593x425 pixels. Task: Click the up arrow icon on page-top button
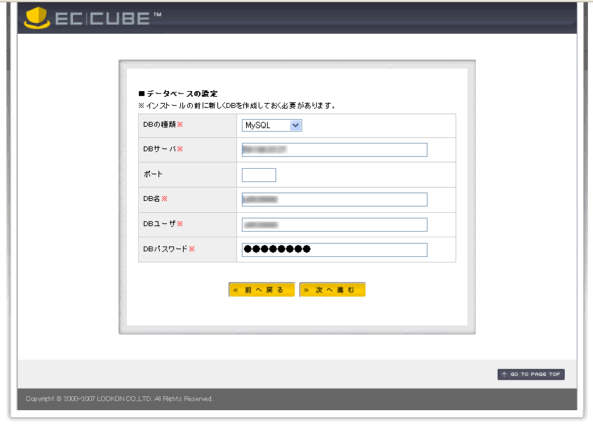504,374
